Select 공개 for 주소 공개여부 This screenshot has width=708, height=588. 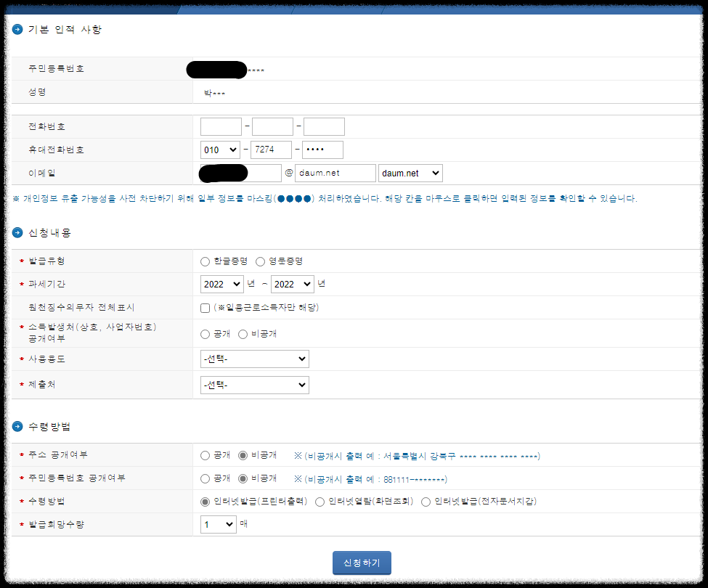206,455
